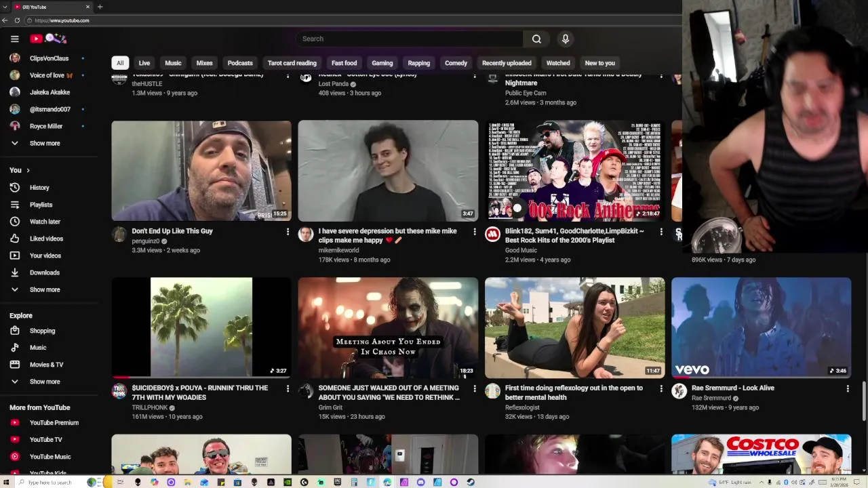
Task: Select the Gaming filter chip
Action: 382,63
